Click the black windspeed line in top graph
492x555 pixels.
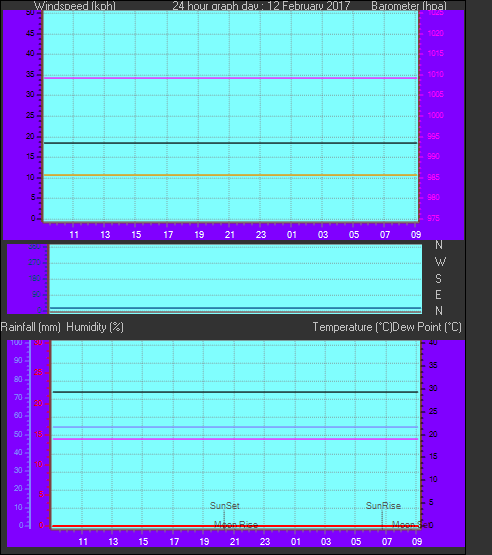point(230,143)
